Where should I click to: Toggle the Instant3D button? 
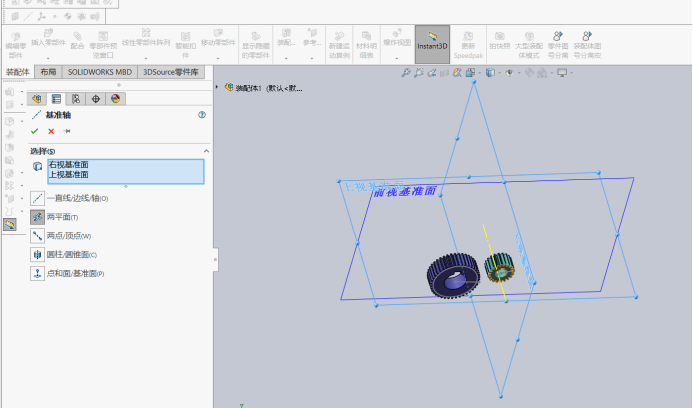[x=432, y=44]
